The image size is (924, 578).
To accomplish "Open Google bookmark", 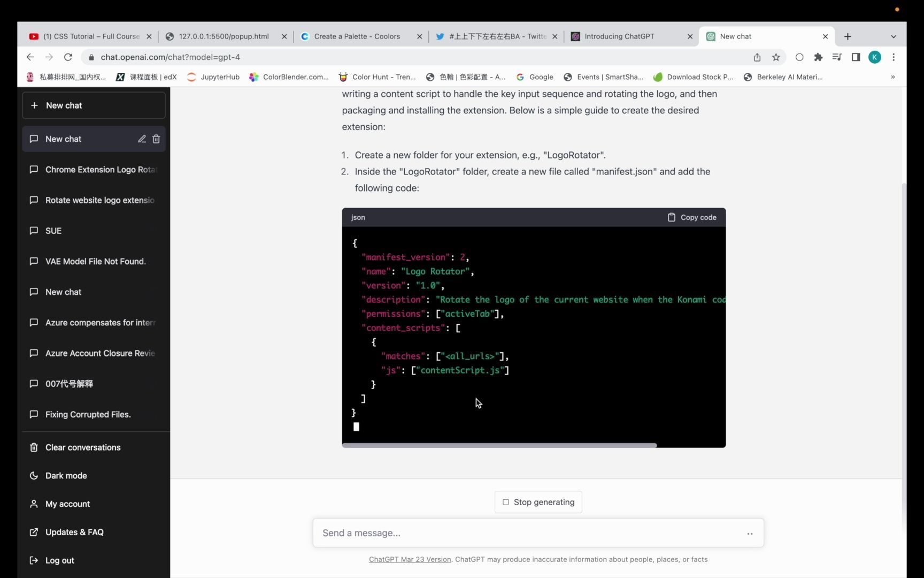I will (534, 77).
